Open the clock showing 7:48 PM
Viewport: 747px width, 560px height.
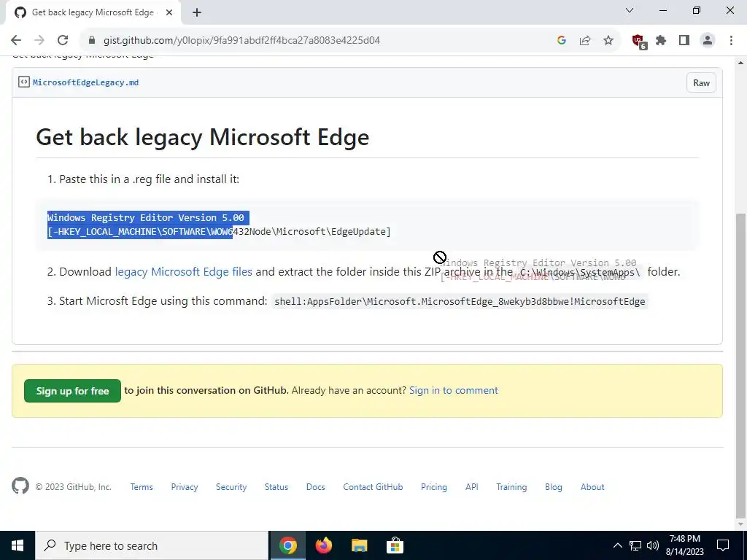tap(684, 545)
